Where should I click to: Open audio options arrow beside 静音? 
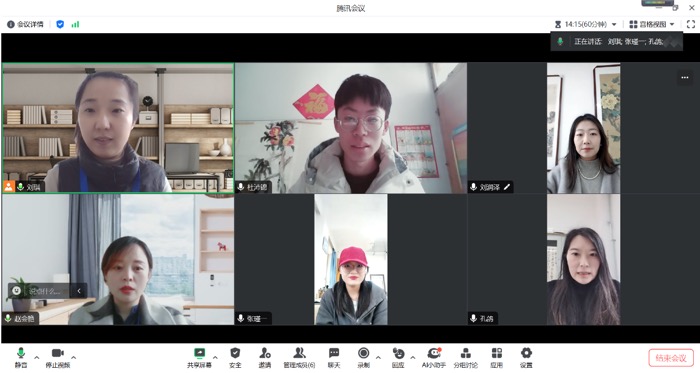click(x=37, y=357)
